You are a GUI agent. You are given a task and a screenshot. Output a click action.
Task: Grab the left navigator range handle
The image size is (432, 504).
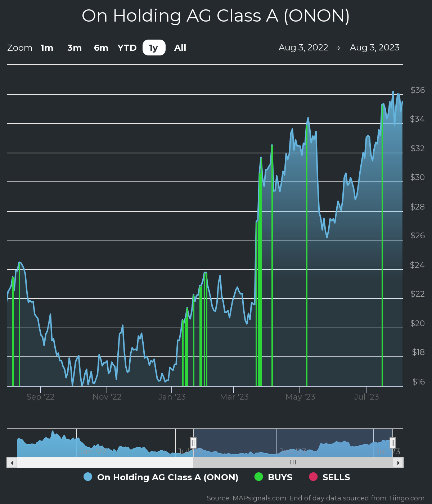pos(193,442)
